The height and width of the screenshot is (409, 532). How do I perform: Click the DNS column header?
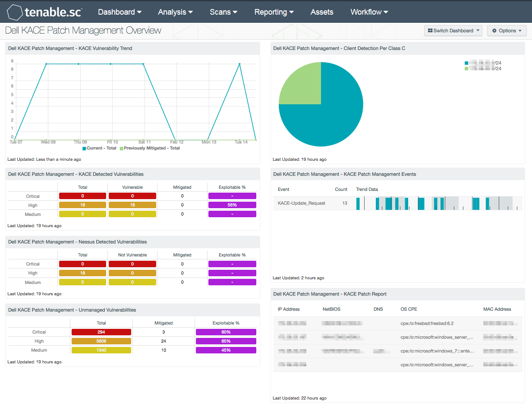(378, 309)
